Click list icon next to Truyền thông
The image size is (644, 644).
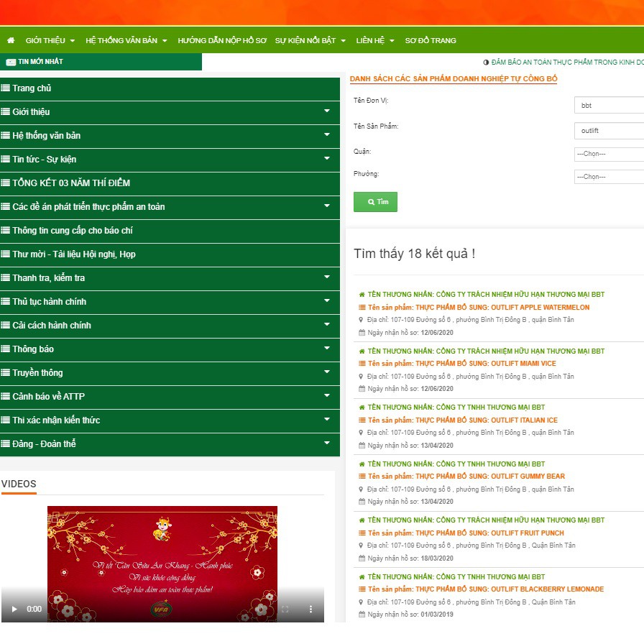[x=6, y=373]
